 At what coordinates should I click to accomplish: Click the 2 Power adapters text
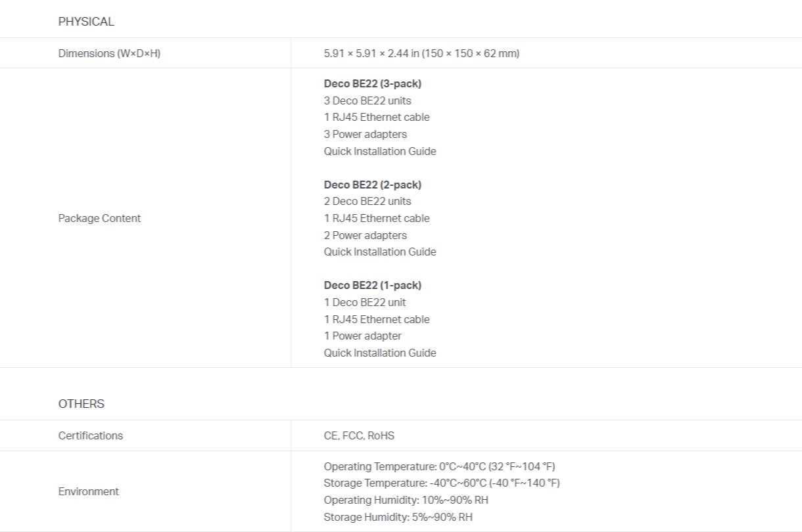click(x=366, y=235)
